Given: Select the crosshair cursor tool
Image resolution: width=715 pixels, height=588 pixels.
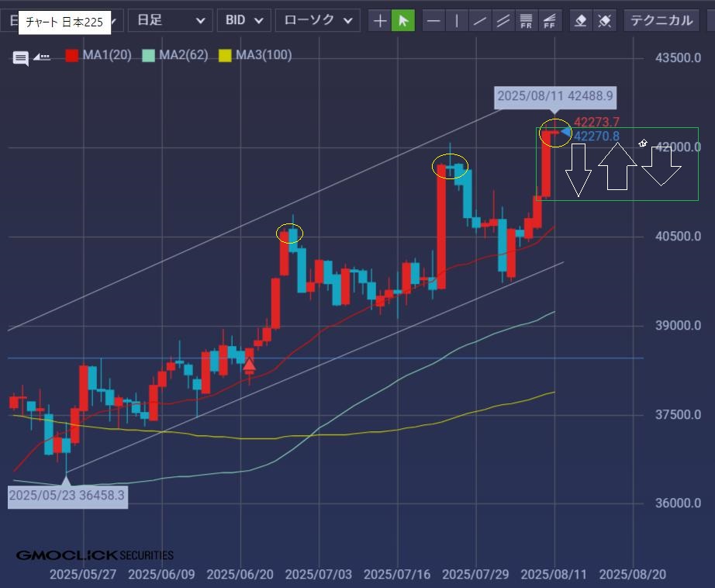Looking at the screenshot, I should [x=380, y=20].
